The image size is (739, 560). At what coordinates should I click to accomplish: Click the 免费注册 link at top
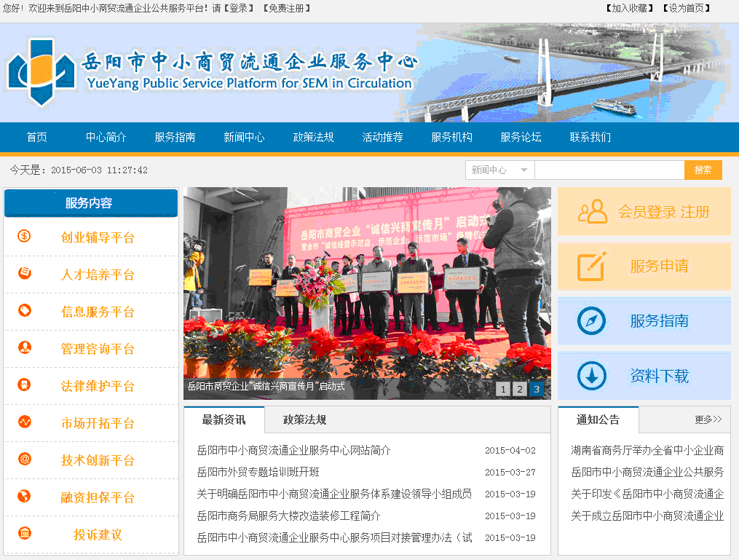(286, 8)
